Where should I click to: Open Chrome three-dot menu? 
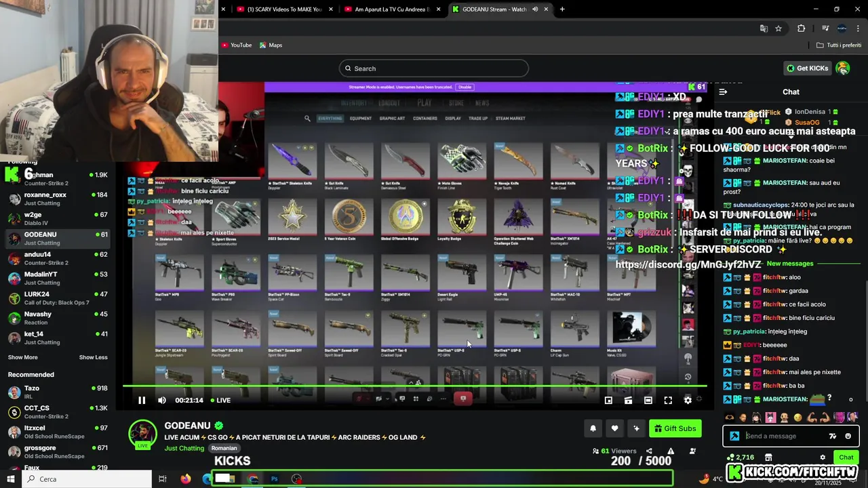click(857, 28)
